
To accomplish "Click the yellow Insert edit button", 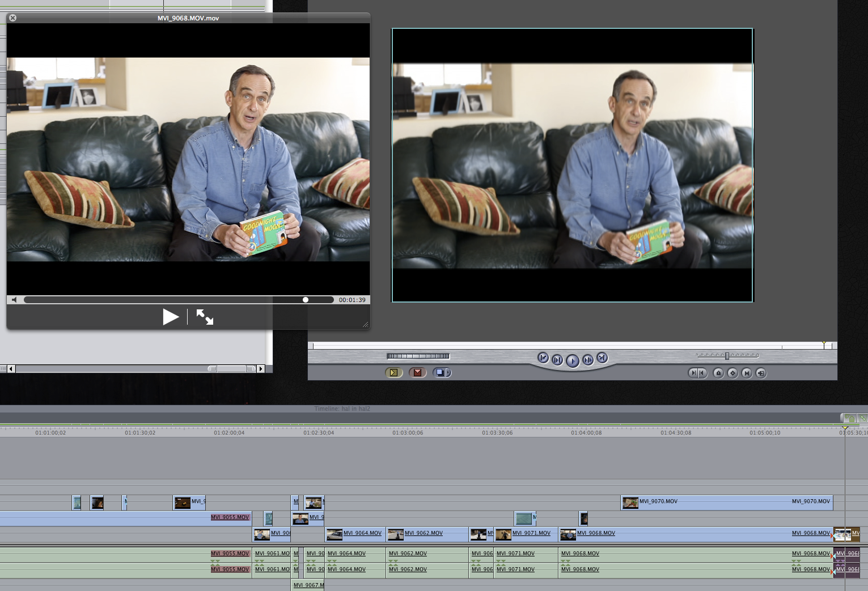I will click(393, 373).
